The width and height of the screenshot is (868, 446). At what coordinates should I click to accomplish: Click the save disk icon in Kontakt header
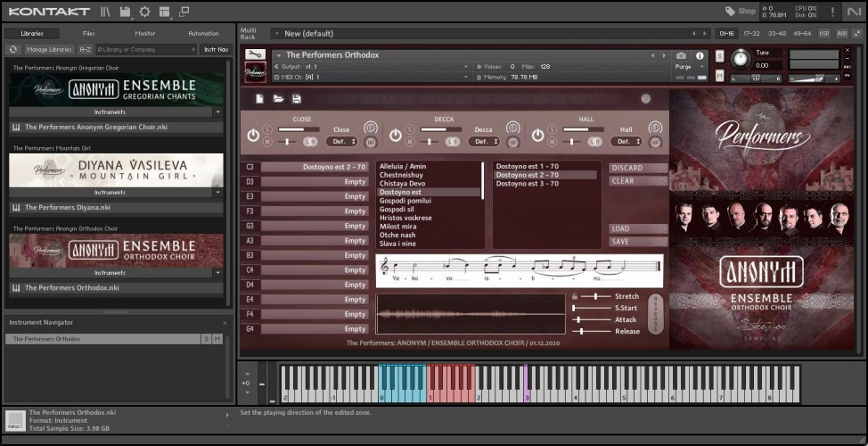(125, 12)
